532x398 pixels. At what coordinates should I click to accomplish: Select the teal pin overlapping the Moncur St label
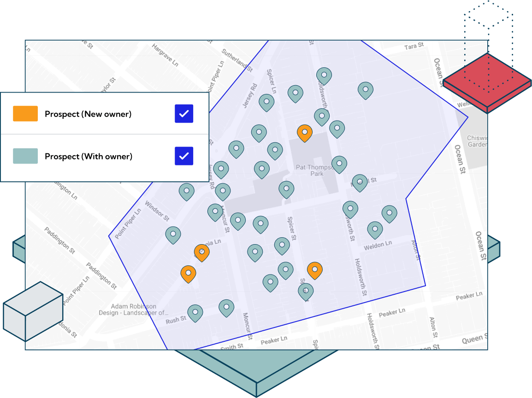click(215, 212)
